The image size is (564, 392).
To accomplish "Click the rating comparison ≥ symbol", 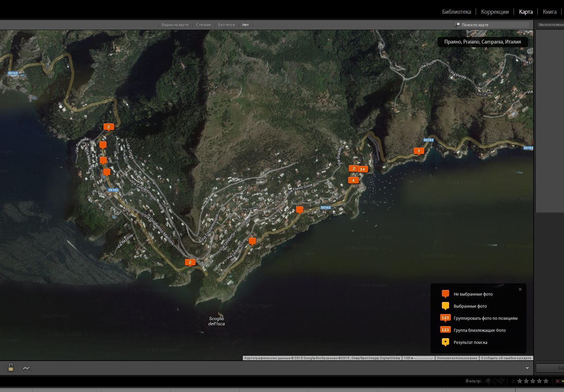I will [513, 381].
